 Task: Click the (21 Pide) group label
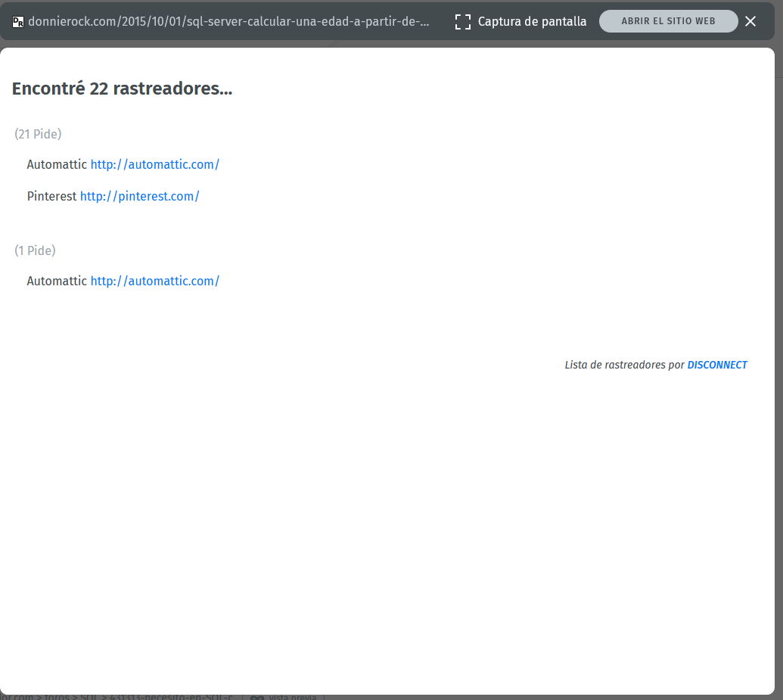(38, 134)
